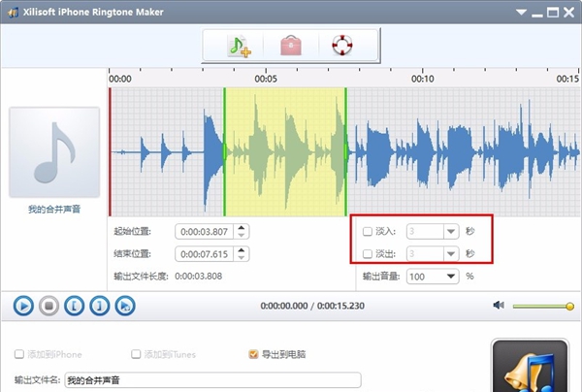Screen dimensions: 582x392
Task: Open help via the lifebuoy icon
Action: tap(341, 46)
